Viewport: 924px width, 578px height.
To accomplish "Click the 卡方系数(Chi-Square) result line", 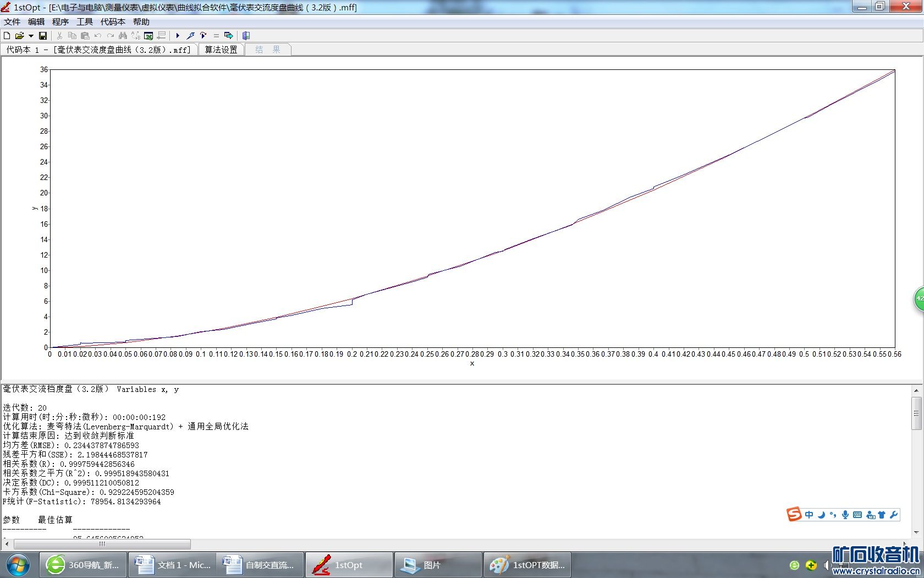I will pyautogui.click(x=89, y=492).
